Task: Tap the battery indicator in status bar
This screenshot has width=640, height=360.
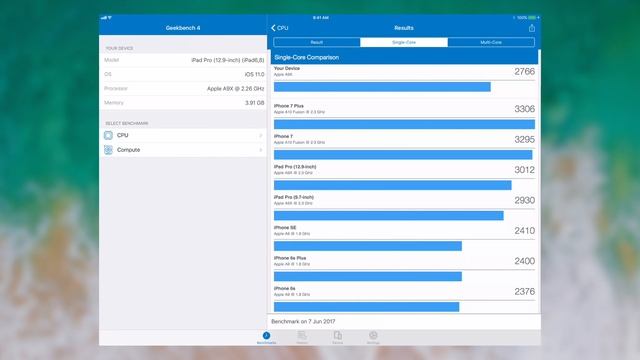Action: [532, 18]
